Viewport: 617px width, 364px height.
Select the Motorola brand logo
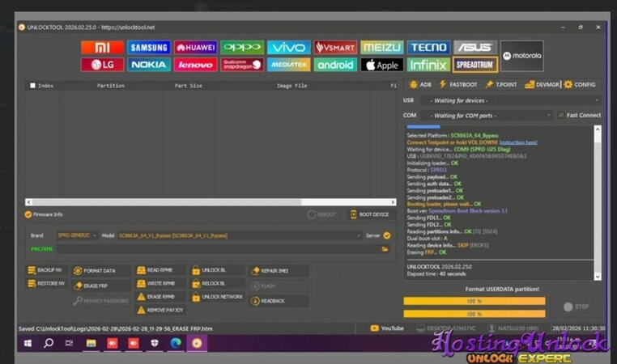pyautogui.click(x=521, y=56)
